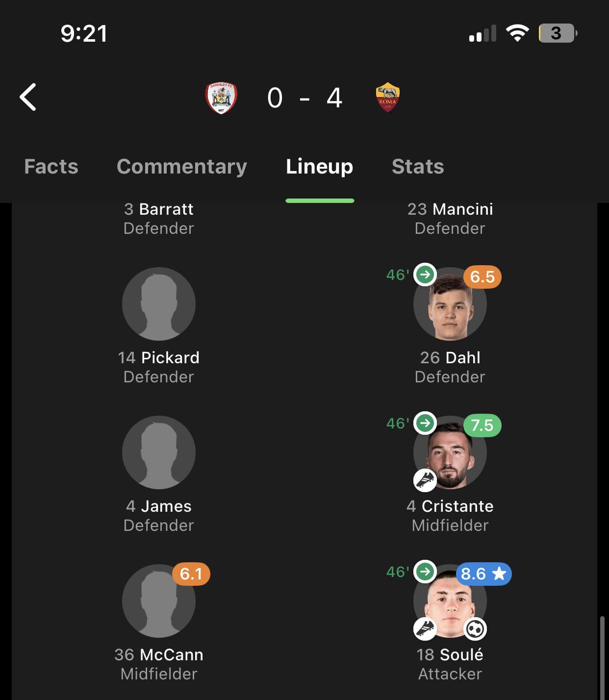Tap Soulé's goal ball icon

475,629
